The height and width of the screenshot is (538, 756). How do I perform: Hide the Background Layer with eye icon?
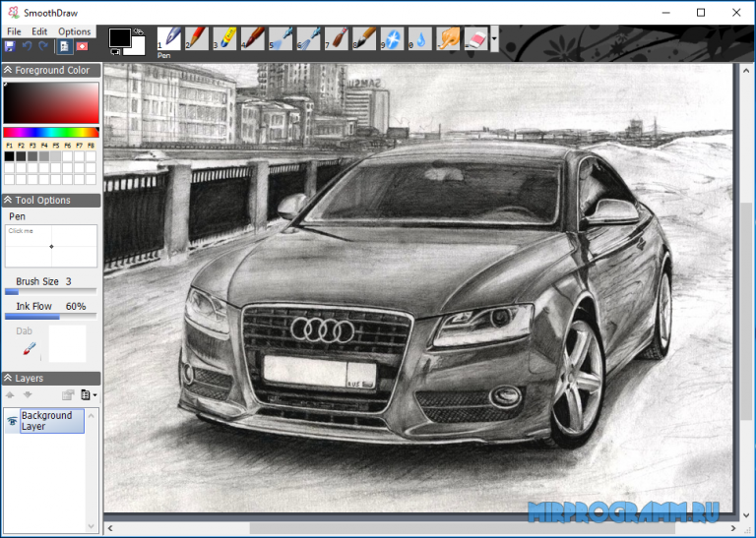pos(12,421)
